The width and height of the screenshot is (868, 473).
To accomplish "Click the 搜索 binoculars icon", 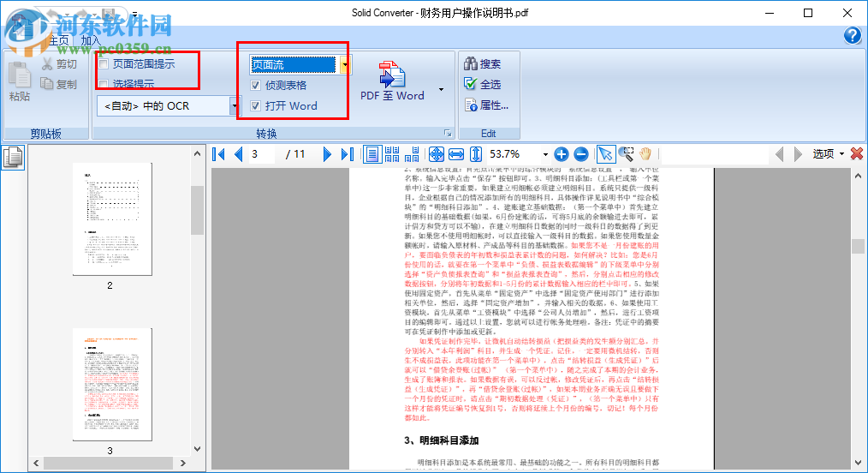I will click(471, 63).
